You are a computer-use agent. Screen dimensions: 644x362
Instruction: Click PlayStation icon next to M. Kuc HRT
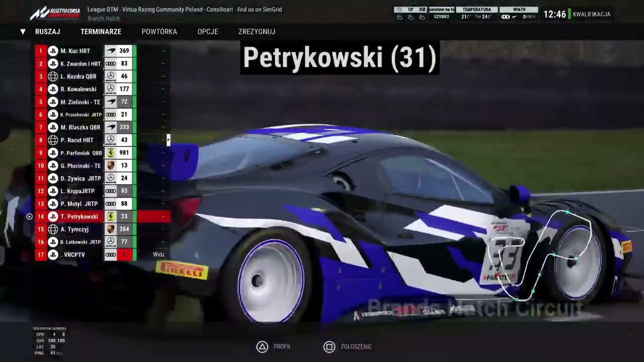point(53,51)
